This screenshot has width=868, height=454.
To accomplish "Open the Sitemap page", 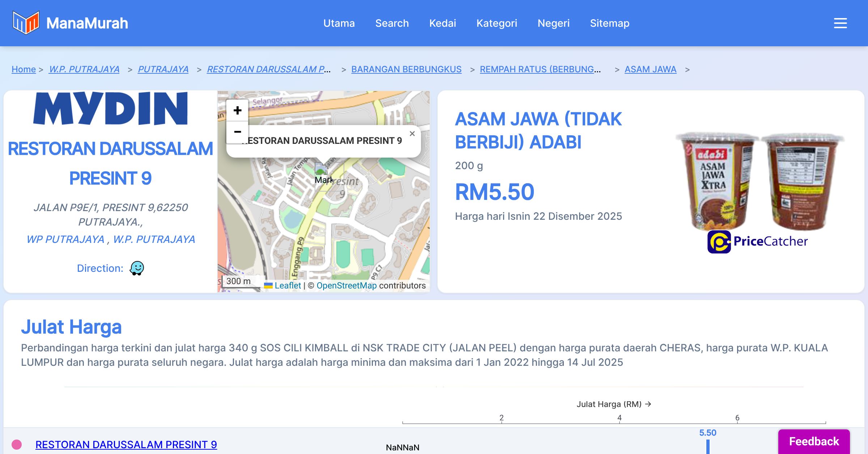I will 609,23.
